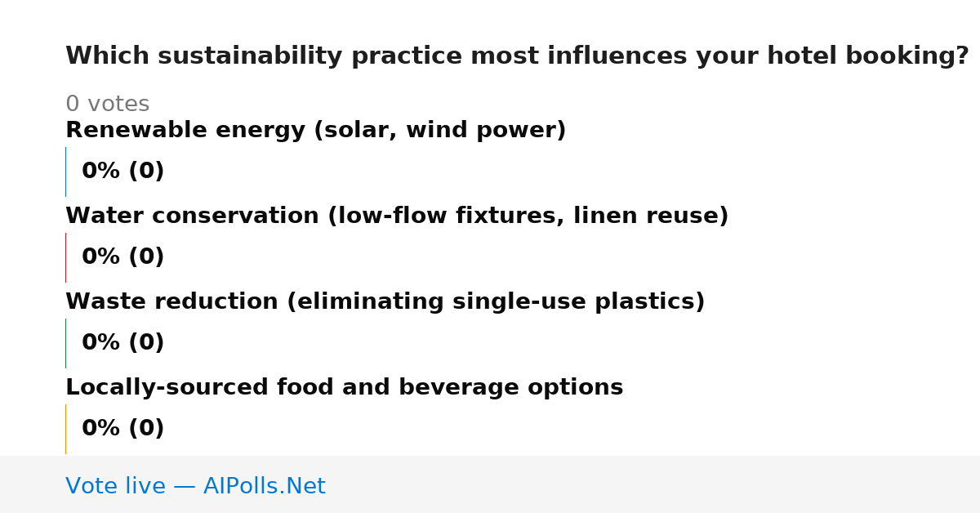Click the blue bar for Renewable energy
980x513 pixels.
pyautogui.click(x=65, y=172)
